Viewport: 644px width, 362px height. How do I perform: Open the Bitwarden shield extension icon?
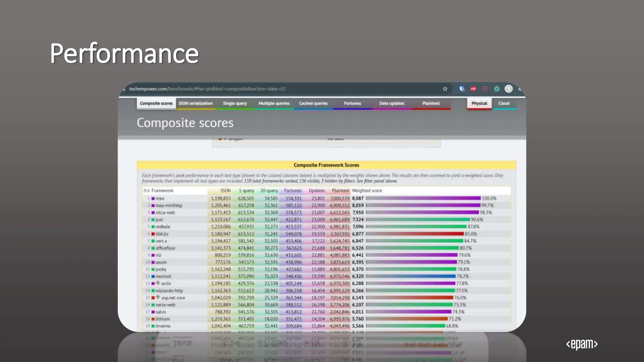click(462, 89)
